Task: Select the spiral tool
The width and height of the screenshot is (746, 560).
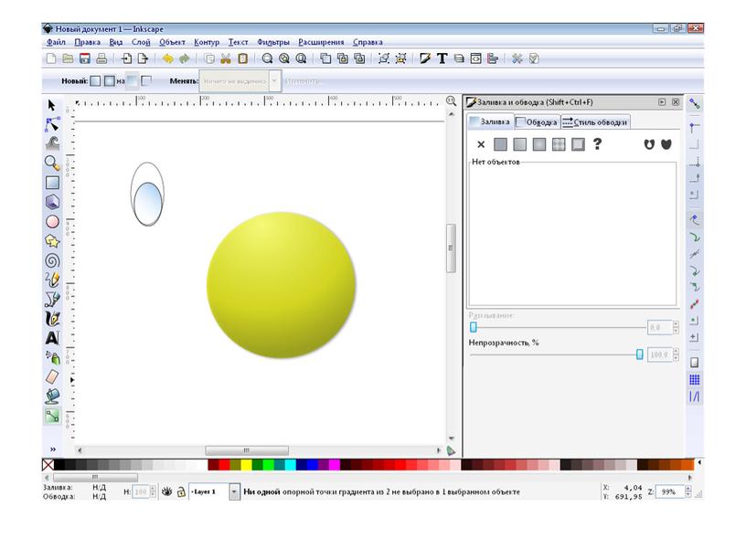Action: click(52, 260)
